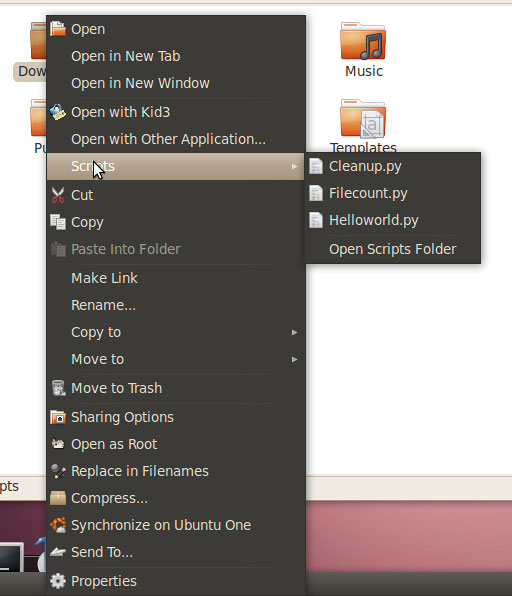This screenshot has width=512, height=596.
Task: Click the Music folder icon
Action: tap(363, 41)
